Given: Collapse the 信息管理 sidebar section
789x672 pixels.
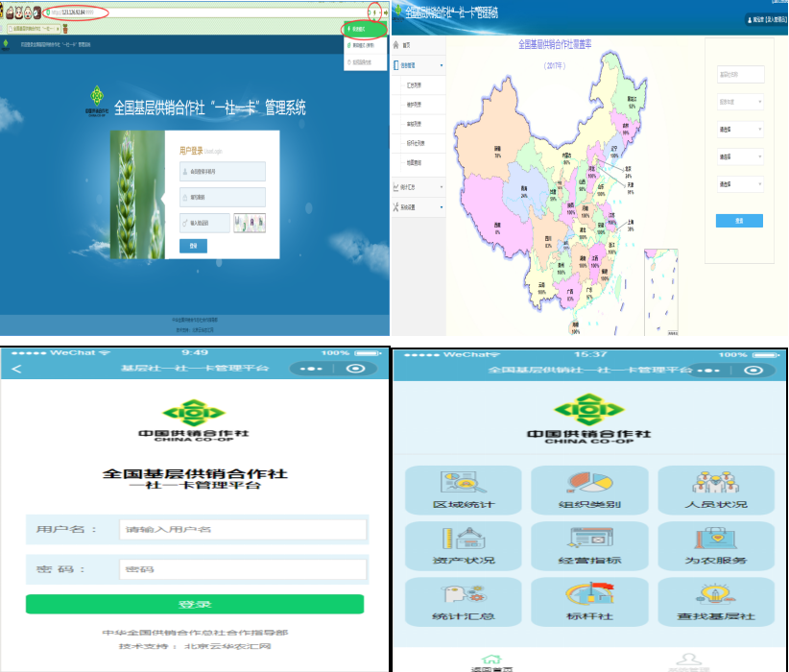Looking at the screenshot, I should [x=418, y=65].
